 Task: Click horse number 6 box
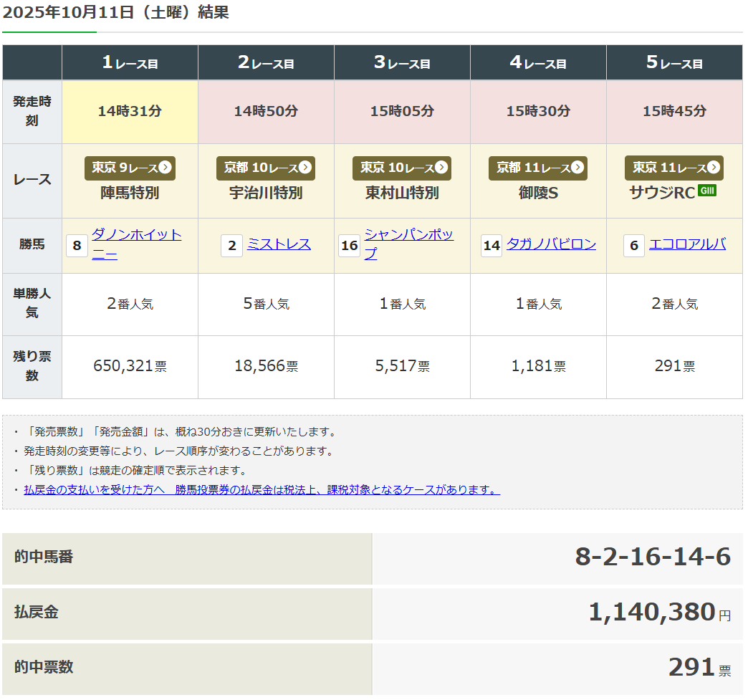[634, 246]
